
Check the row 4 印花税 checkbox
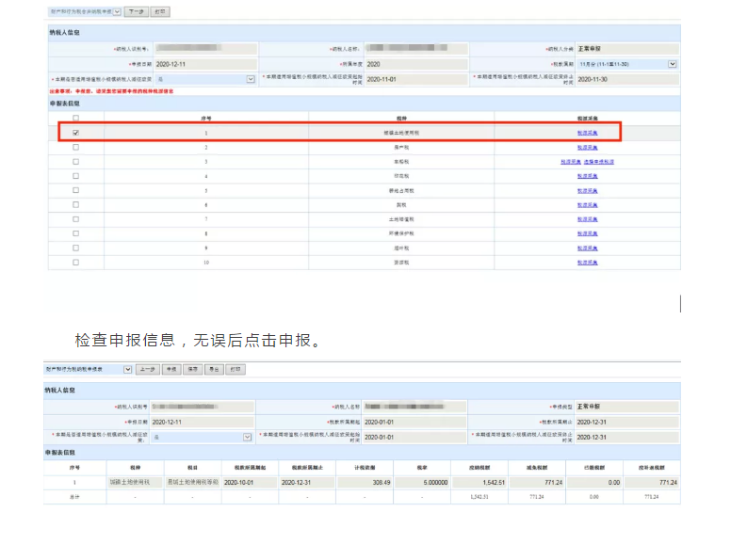click(76, 176)
